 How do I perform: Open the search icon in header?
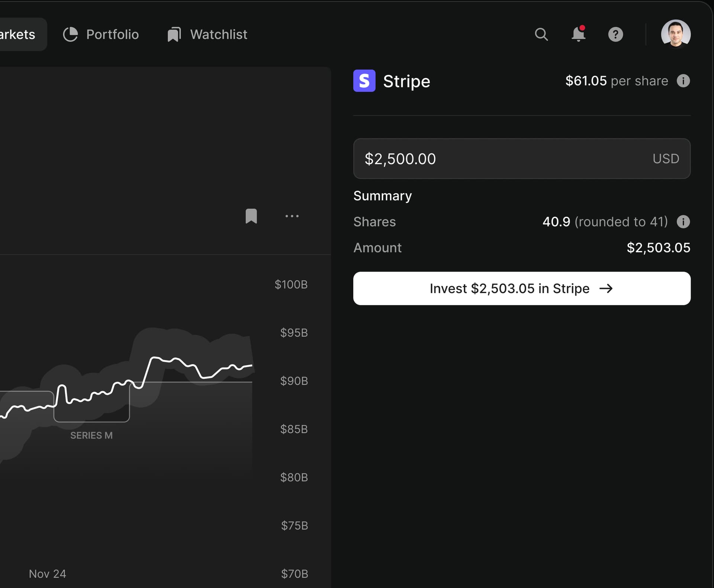[541, 34]
